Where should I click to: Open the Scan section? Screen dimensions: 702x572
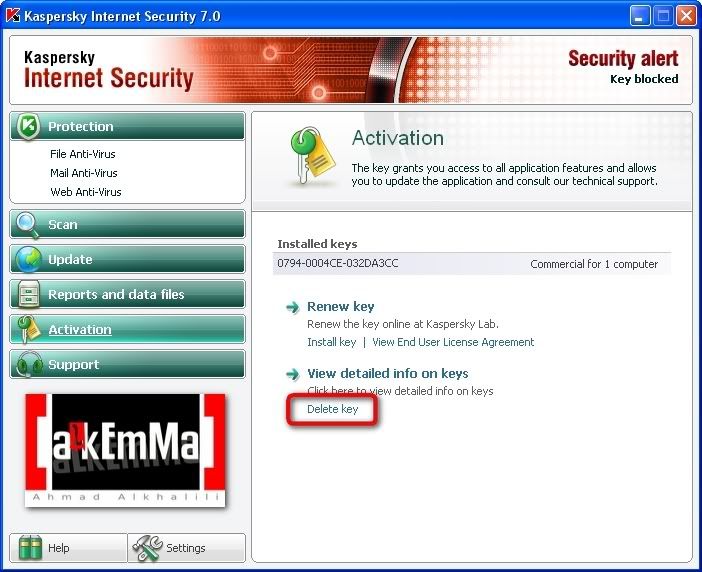tap(128, 225)
